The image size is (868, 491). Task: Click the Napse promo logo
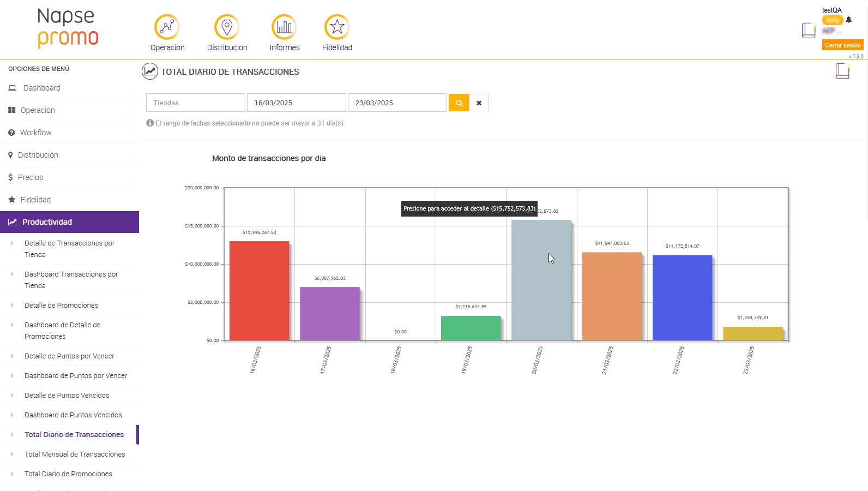coord(68,28)
